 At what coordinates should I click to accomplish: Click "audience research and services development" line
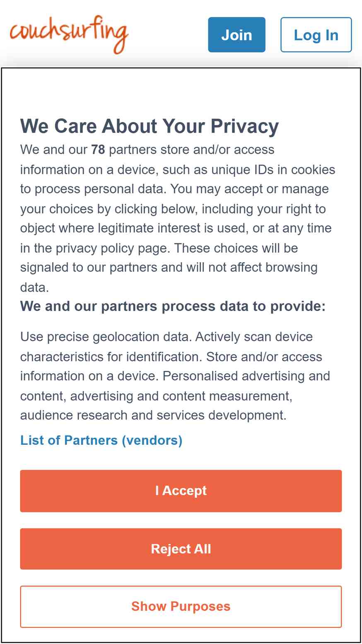[x=153, y=415]
